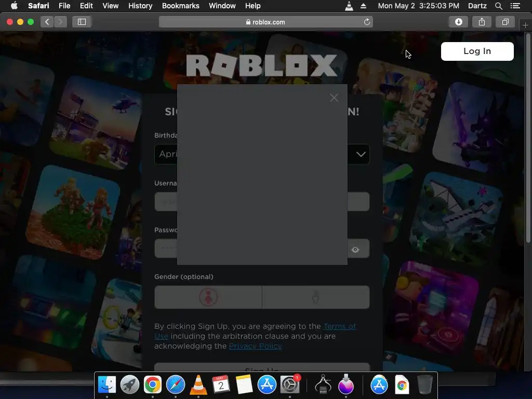Click the eject icon in menu bar
532x399 pixels.
[363, 6]
